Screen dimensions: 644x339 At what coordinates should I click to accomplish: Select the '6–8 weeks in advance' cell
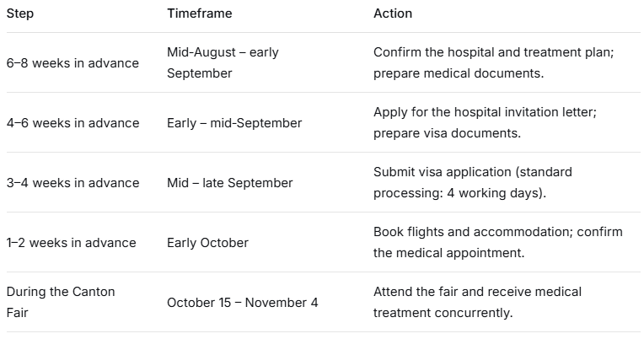coord(72,63)
